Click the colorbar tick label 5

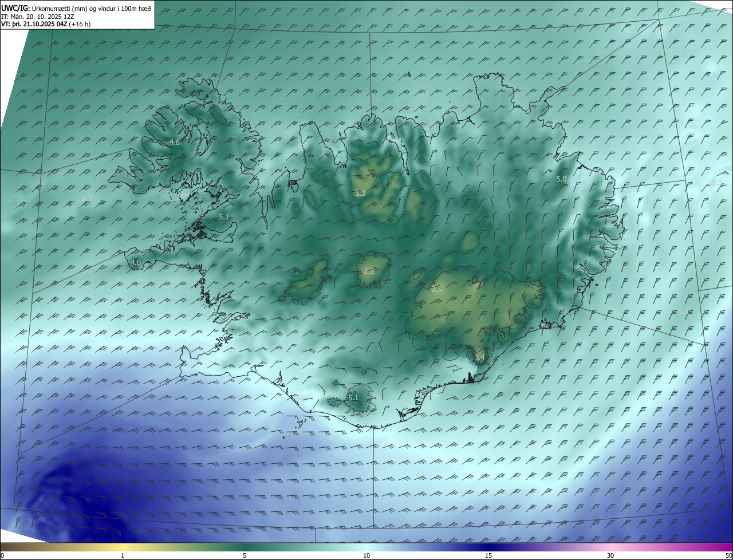[x=245, y=555]
